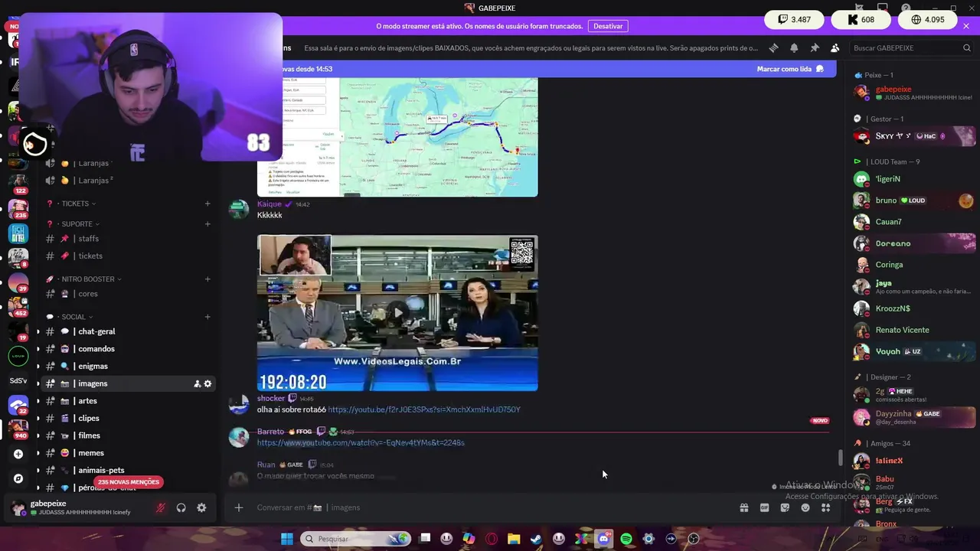Open Steam from the taskbar
This screenshot has width=980, height=551.
pyautogui.click(x=536, y=539)
